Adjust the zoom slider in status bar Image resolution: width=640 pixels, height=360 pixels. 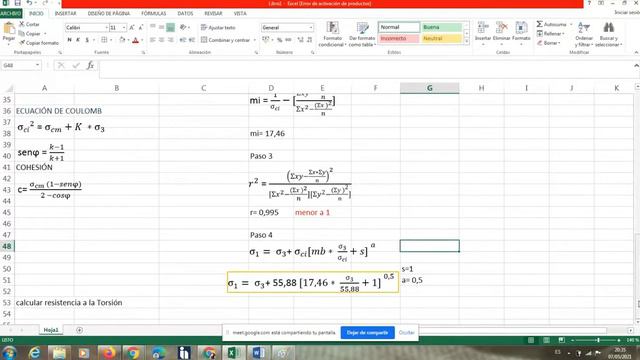[x=598, y=340]
